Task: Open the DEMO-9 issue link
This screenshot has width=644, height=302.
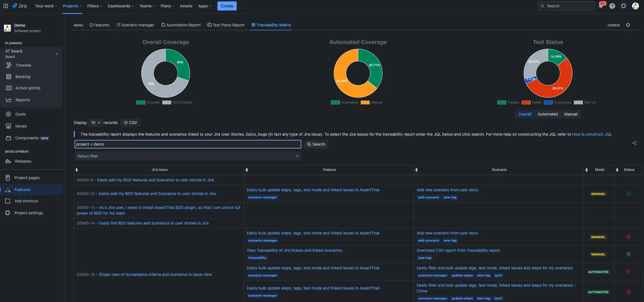Action: tap(145, 180)
